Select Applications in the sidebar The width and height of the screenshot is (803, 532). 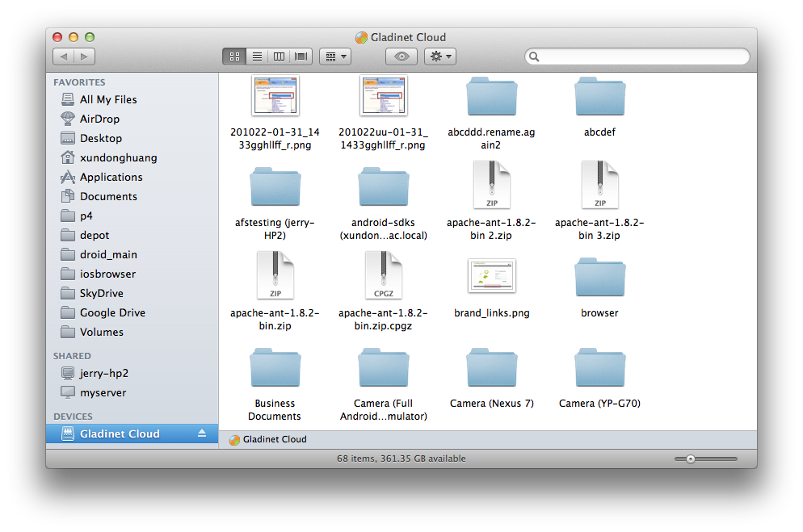click(x=111, y=177)
